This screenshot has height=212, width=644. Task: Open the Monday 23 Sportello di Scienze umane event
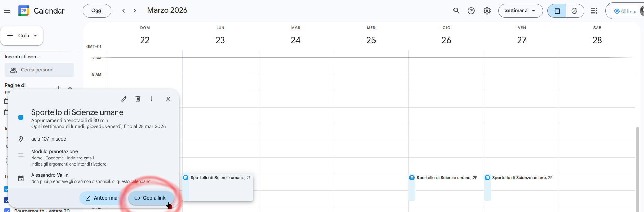click(218, 187)
